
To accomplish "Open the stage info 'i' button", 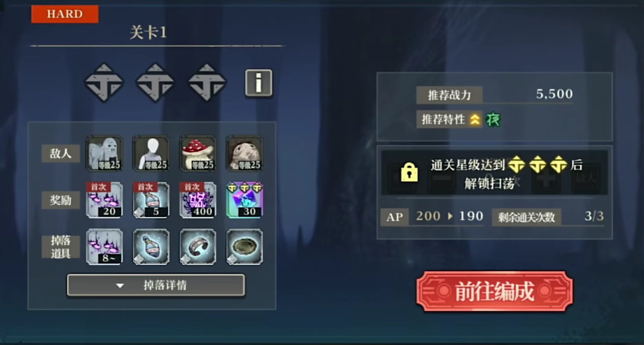I will (x=259, y=83).
